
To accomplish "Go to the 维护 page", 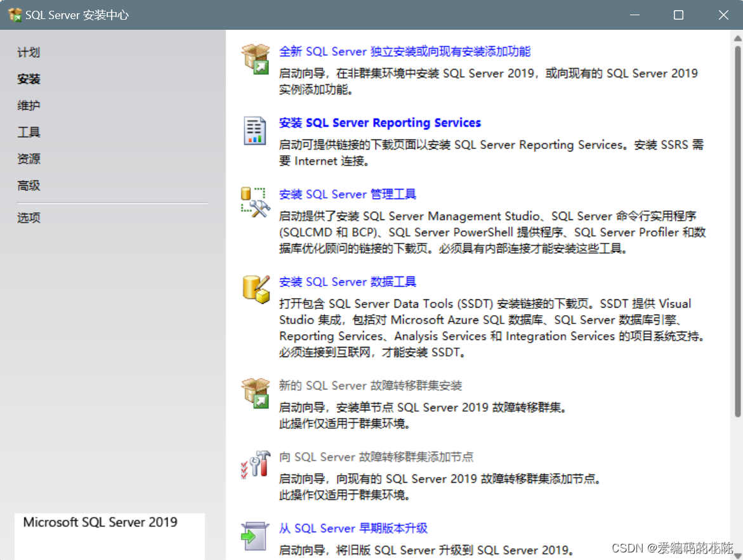I will pyautogui.click(x=29, y=106).
